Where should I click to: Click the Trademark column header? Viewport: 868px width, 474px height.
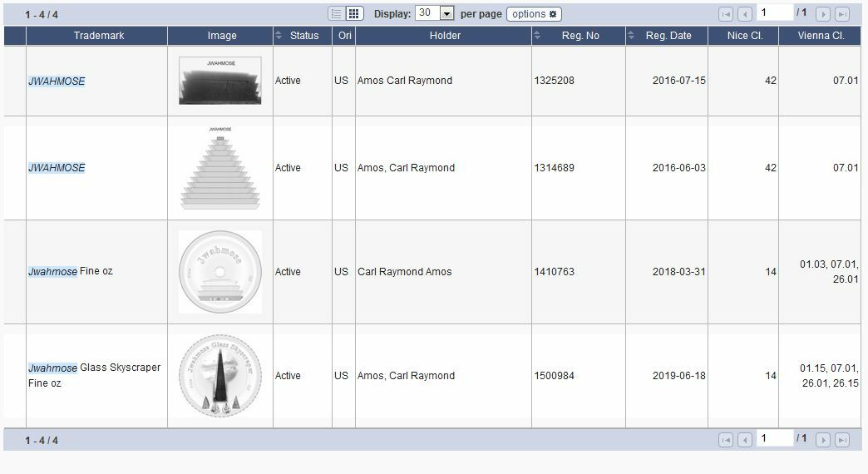point(97,36)
